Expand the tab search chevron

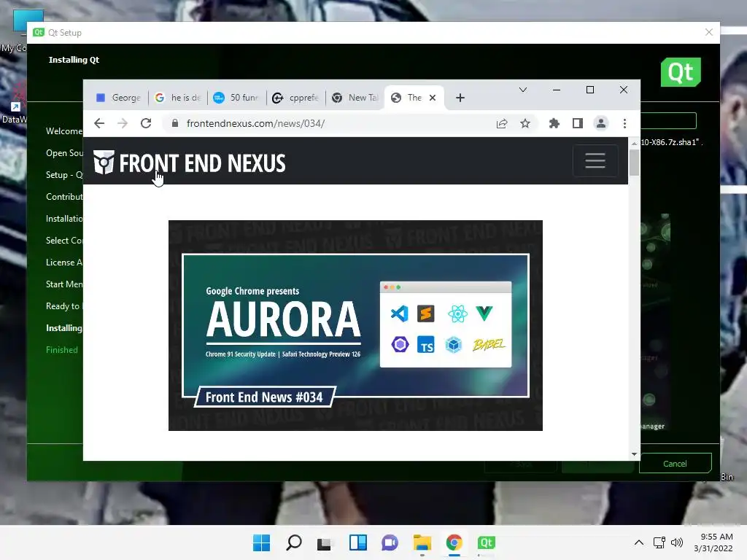click(x=522, y=90)
